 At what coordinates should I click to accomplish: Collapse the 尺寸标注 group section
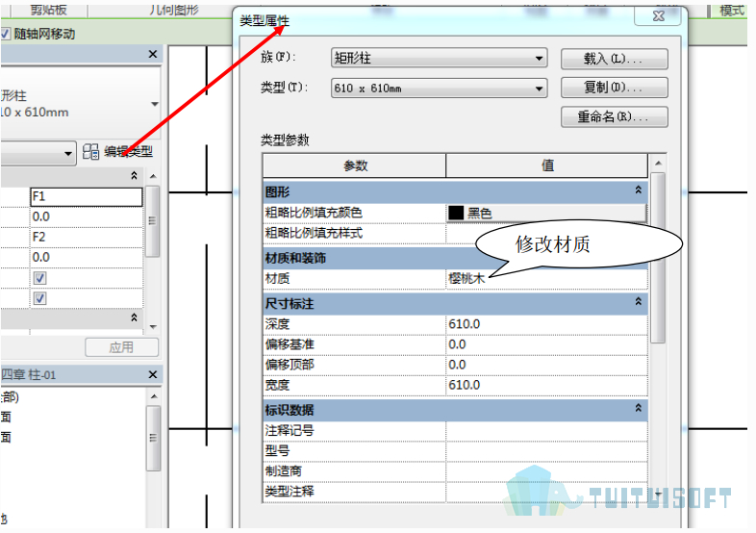coord(638,301)
